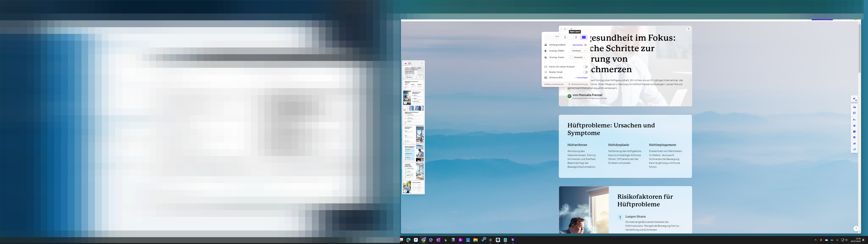Open the card style palette dropdown
This screenshot has height=244, width=868.
coord(566,29)
